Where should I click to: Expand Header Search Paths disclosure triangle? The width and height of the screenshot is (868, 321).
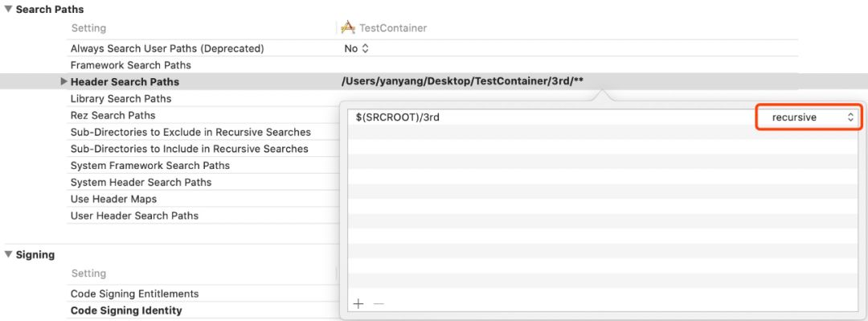tap(63, 81)
